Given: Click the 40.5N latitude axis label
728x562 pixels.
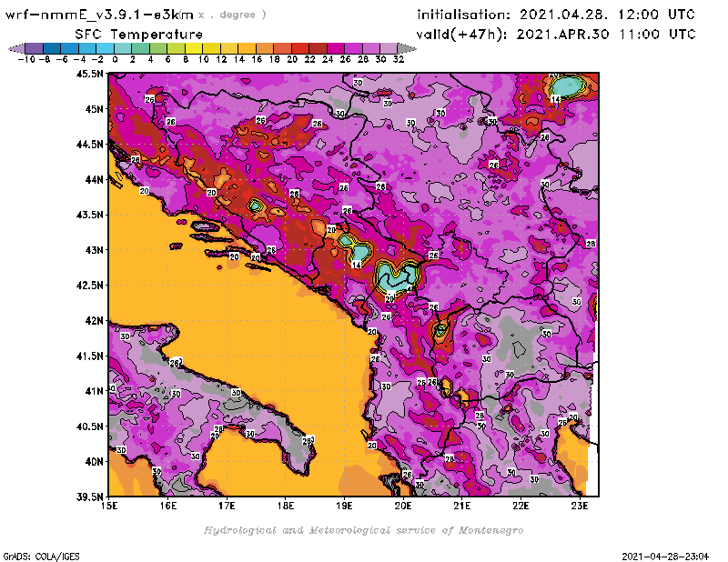Looking at the screenshot, I should tap(89, 426).
